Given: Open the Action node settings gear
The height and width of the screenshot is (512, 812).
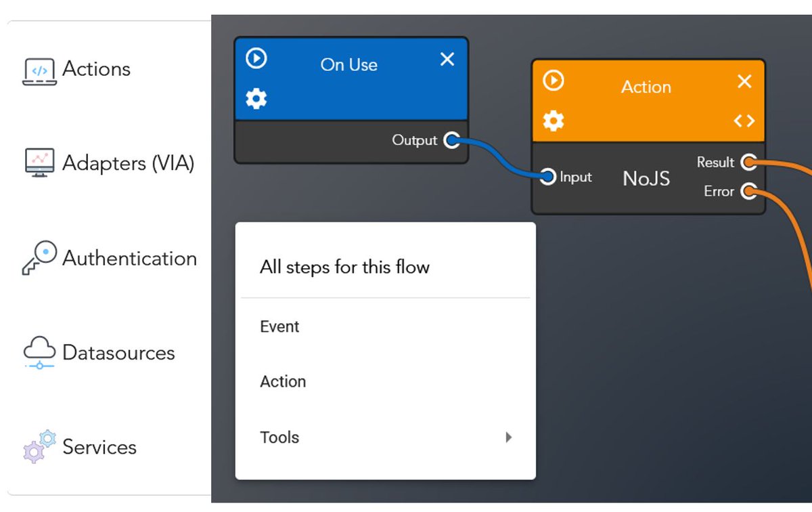Looking at the screenshot, I should point(554,121).
